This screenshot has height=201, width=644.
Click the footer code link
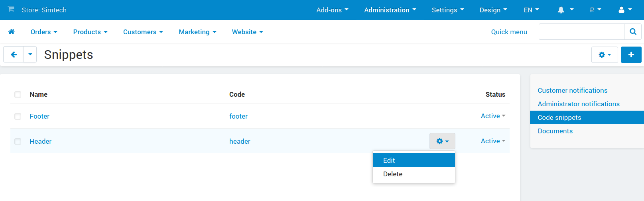tap(238, 116)
